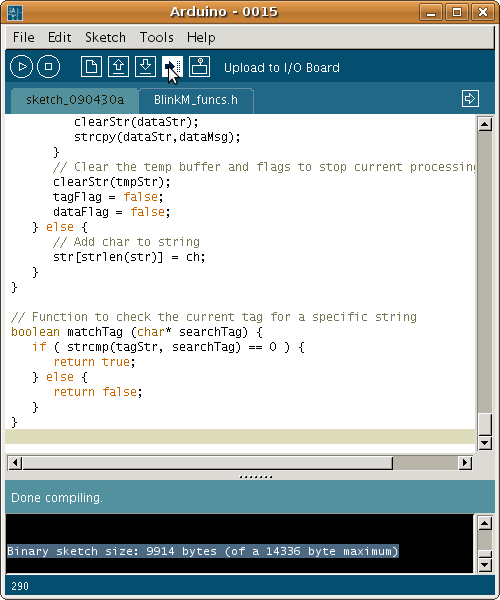Screen dimensions: 500x600
Task: Minimize the Arduino window
Action: pos(431,12)
